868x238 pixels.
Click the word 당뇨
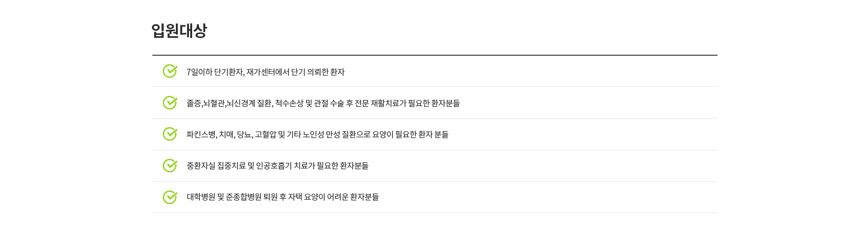244,134
